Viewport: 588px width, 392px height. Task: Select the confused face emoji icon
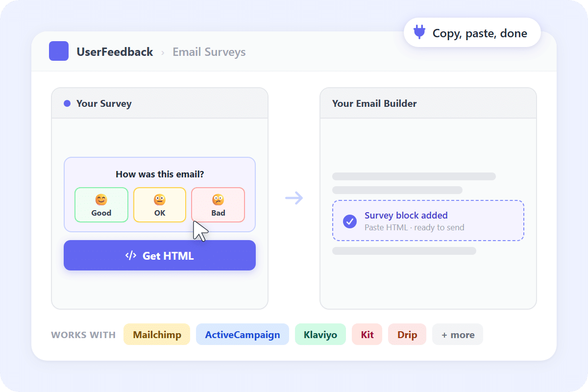pyautogui.click(x=218, y=199)
